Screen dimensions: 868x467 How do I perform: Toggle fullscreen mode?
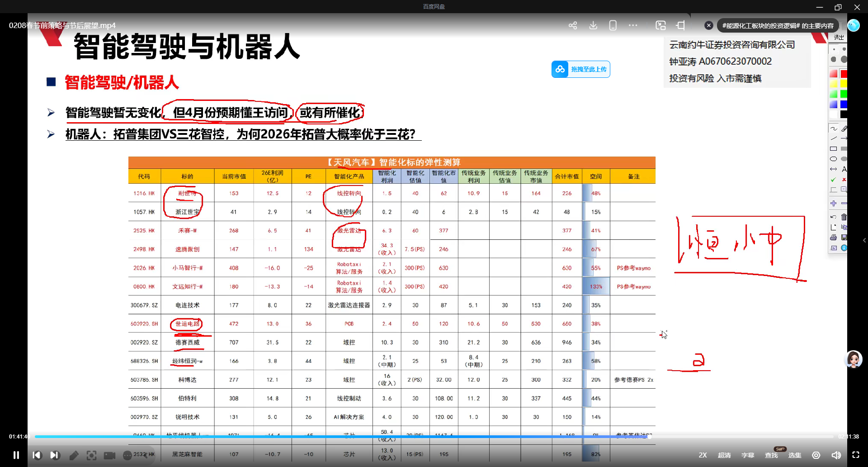coord(856,455)
